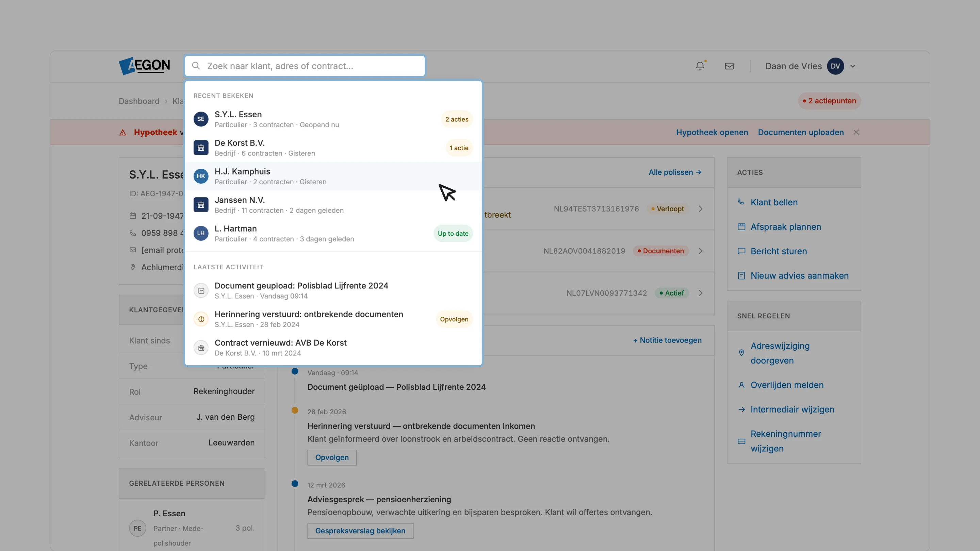Click the 'Up to date' badge
980x551 pixels.
[x=453, y=233]
